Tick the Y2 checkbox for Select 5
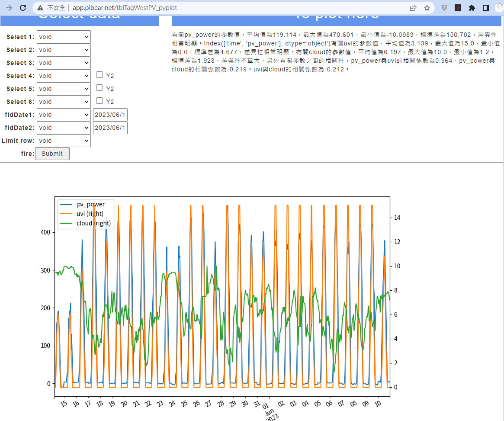This screenshot has width=504, height=421. pyautogui.click(x=100, y=88)
